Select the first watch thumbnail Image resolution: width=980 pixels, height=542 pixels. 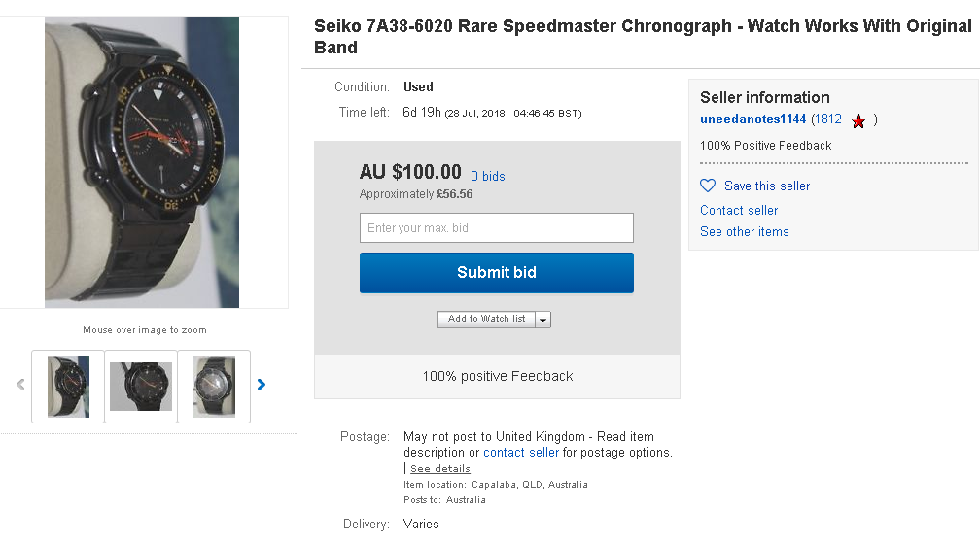tap(68, 387)
